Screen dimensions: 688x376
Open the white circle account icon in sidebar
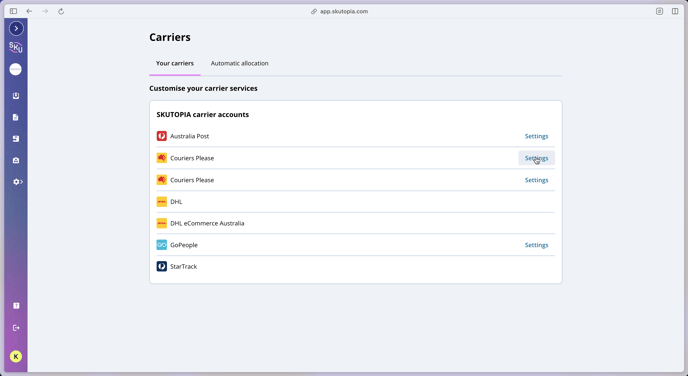coord(16,69)
